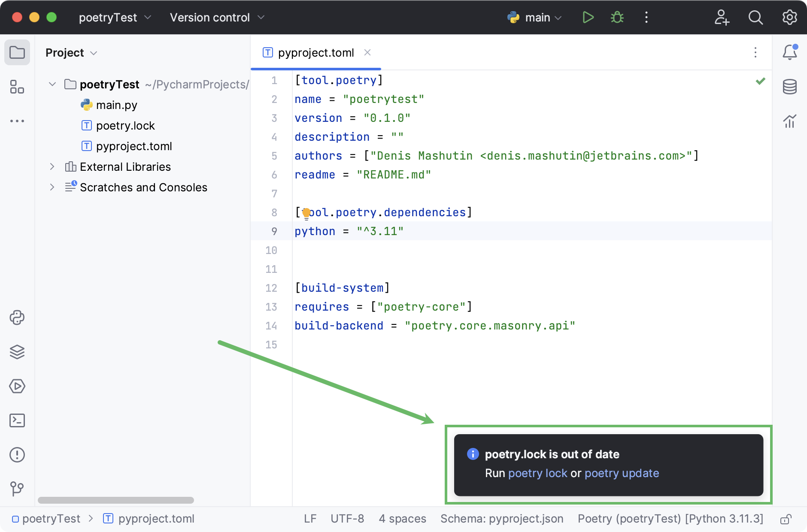Select the pyproject.toml editor tab
This screenshot has height=532, width=807.
(316, 53)
